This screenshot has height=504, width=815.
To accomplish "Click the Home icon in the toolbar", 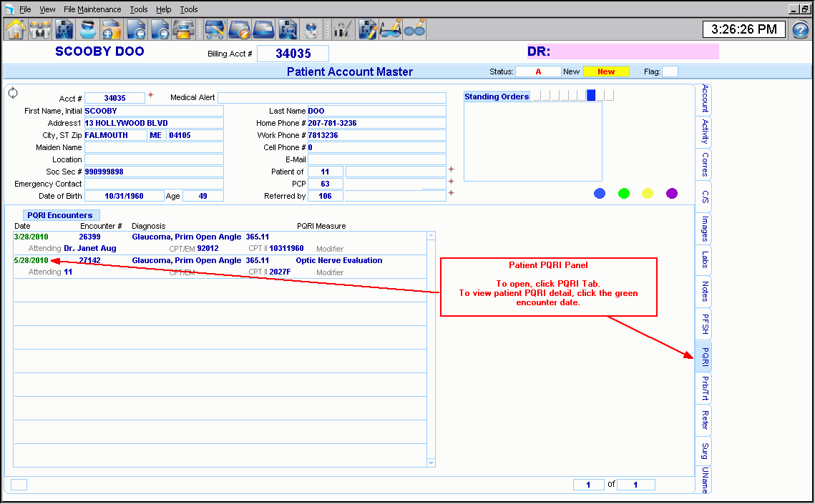I will 16,29.
